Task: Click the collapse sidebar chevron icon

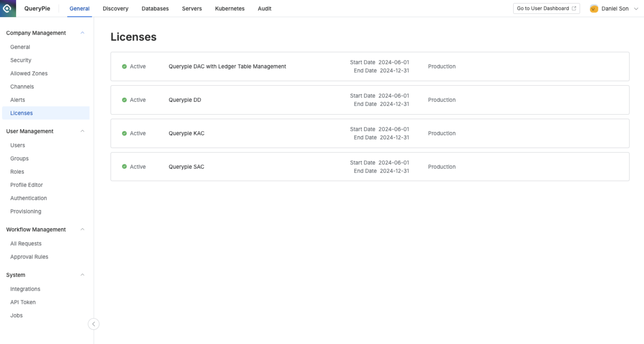Action: pos(94,324)
